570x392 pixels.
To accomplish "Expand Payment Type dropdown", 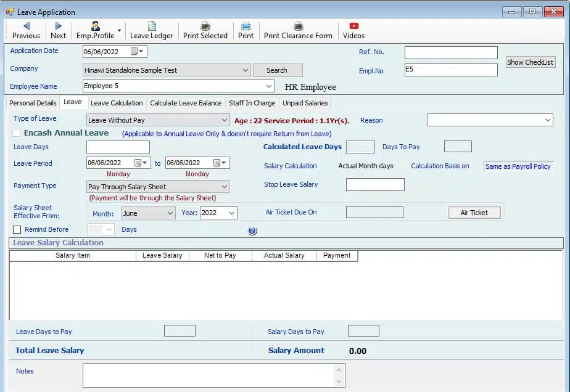I will pos(225,187).
